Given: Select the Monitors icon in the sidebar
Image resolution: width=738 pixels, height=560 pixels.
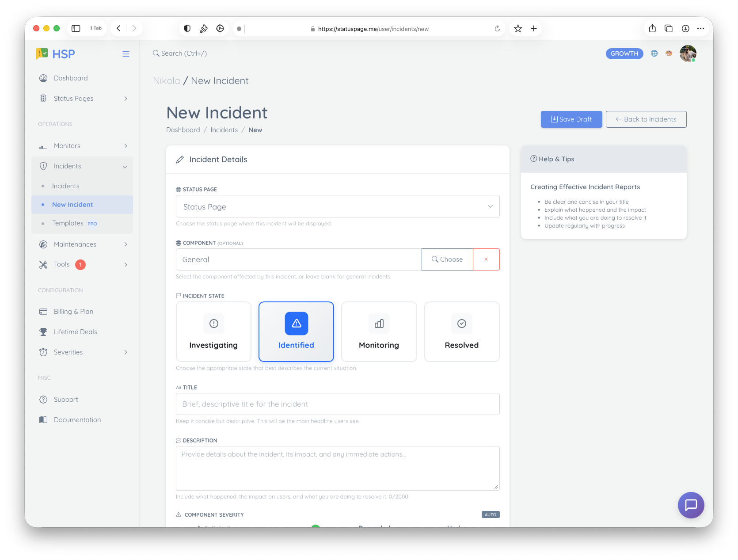Looking at the screenshot, I should click(43, 145).
